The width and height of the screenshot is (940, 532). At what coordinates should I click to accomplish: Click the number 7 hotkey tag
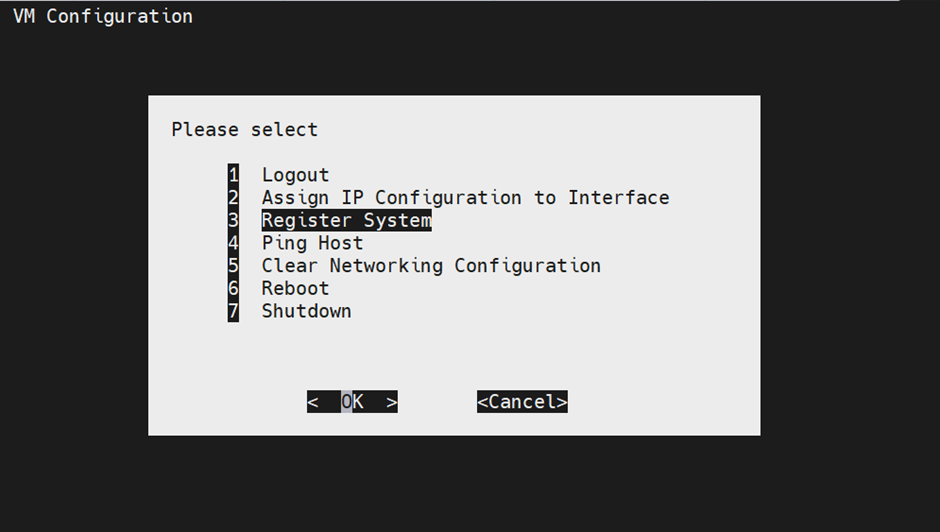(233, 311)
